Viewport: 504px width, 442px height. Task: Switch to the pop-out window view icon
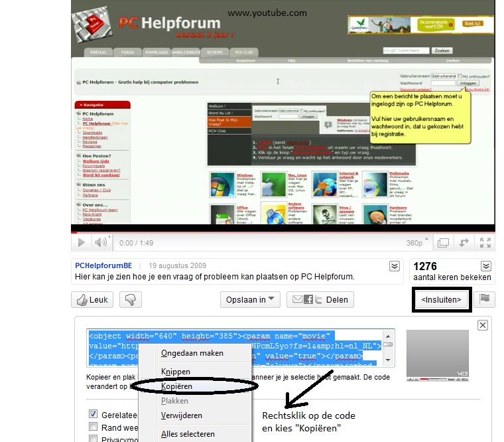[x=443, y=242]
